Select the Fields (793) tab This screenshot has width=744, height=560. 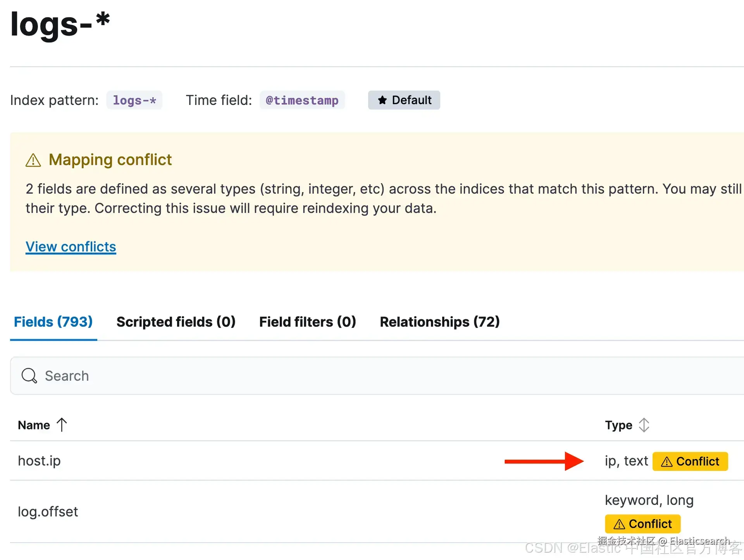53,322
